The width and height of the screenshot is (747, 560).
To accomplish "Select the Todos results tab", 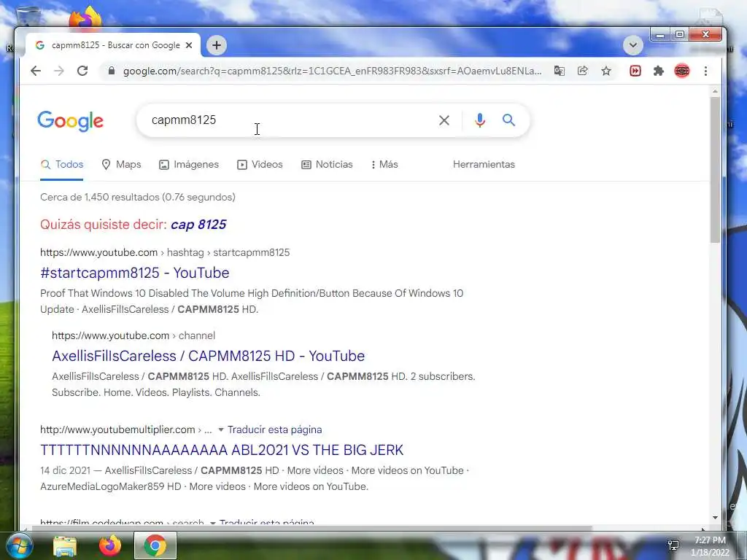I will point(62,164).
